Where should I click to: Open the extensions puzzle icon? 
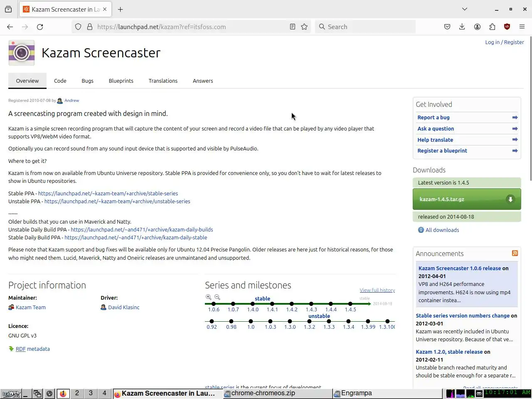pyautogui.click(x=492, y=27)
